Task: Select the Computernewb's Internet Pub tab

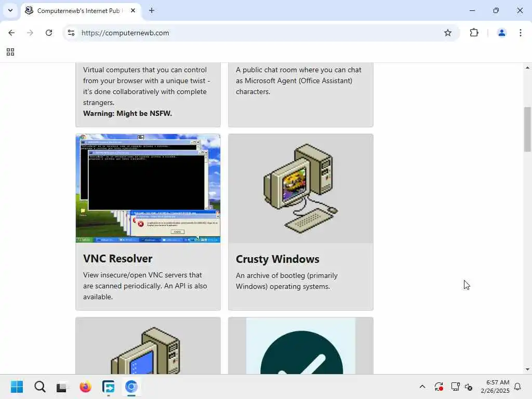Action: (81, 10)
